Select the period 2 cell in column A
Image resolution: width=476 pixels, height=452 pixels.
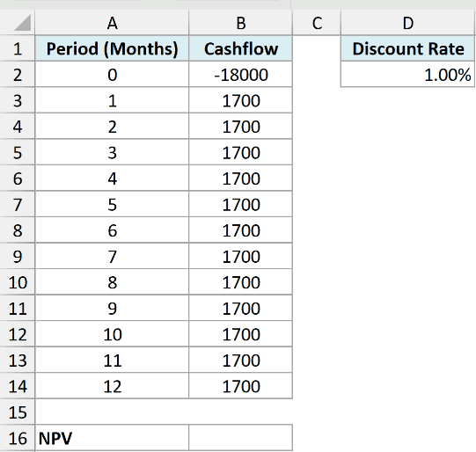[112, 127]
